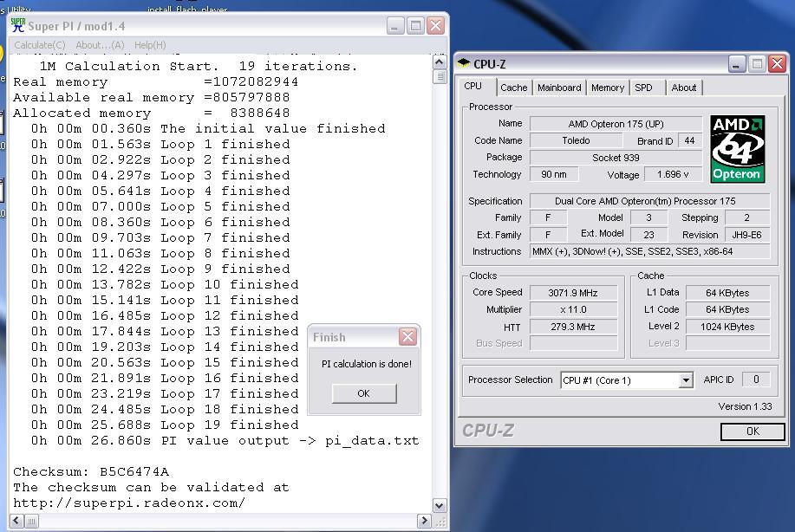Click Super PI vertical scrollbar up arrow
795x532 pixels.
pos(439,62)
